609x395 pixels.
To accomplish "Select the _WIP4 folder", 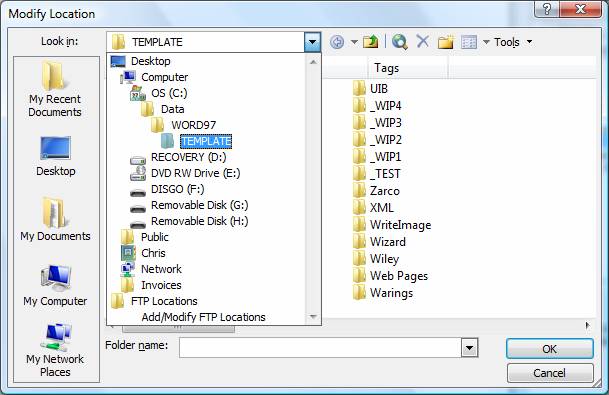I will tap(378, 106).
